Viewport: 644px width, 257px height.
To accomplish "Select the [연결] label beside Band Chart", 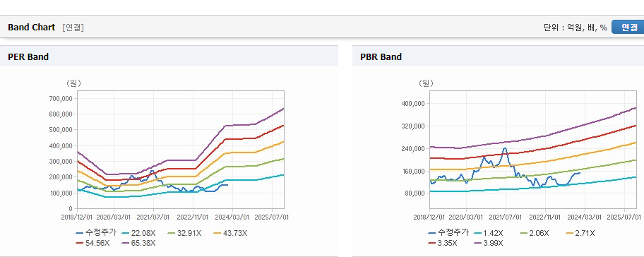I will pos(73,28).
